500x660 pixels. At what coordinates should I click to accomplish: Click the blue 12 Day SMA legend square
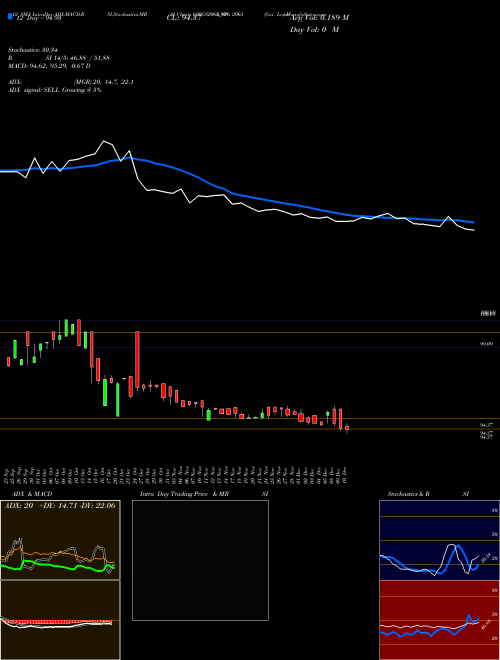(x=10, y=16)
